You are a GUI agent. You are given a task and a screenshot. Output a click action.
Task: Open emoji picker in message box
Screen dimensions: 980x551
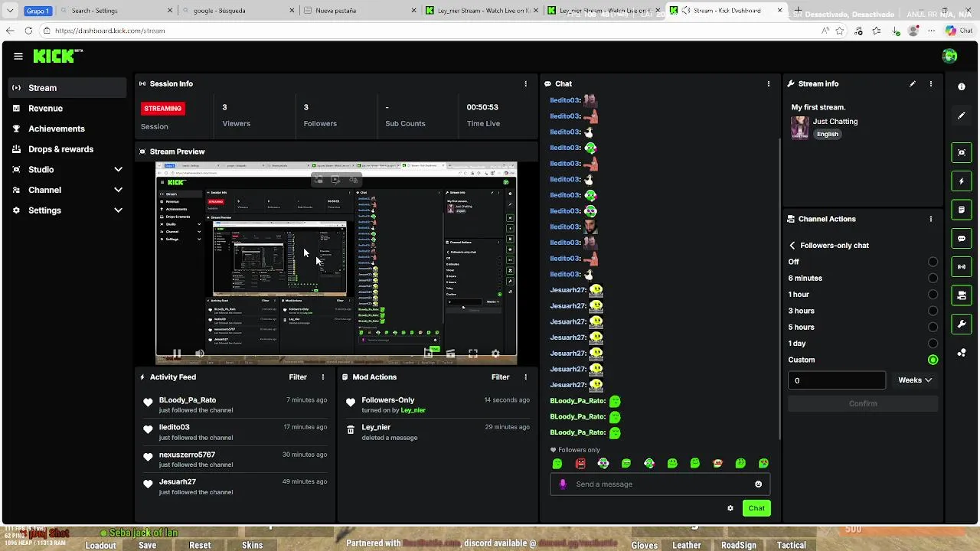(758, 484)
